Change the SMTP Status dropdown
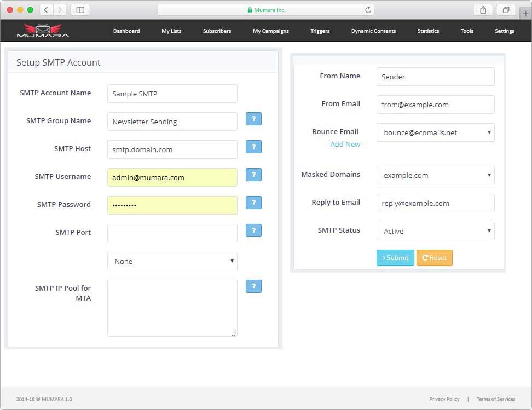Image resolution: width=532 pixels, height=410 pixels. tap(435, 231)
